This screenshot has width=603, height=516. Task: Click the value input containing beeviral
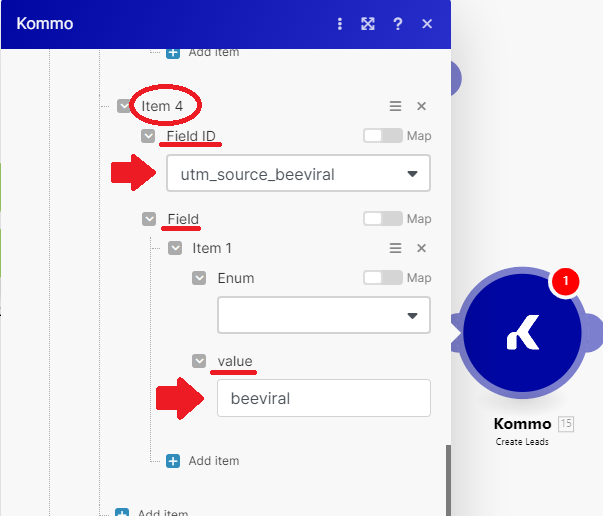point(323,398)
